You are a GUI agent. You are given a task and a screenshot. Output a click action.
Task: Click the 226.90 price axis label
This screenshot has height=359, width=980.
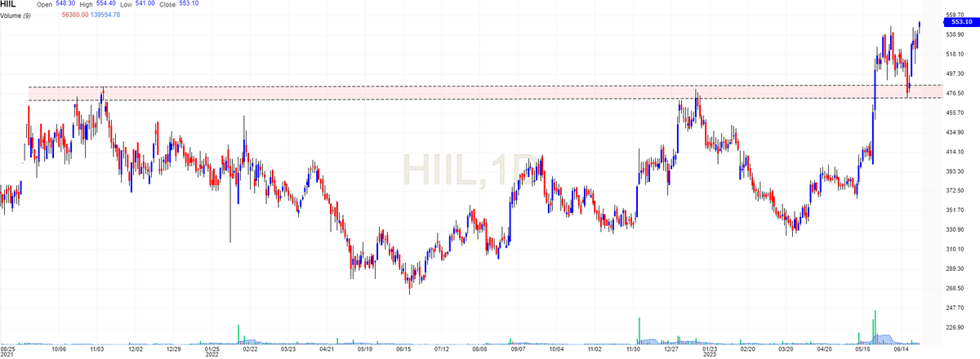coord(955,327)
